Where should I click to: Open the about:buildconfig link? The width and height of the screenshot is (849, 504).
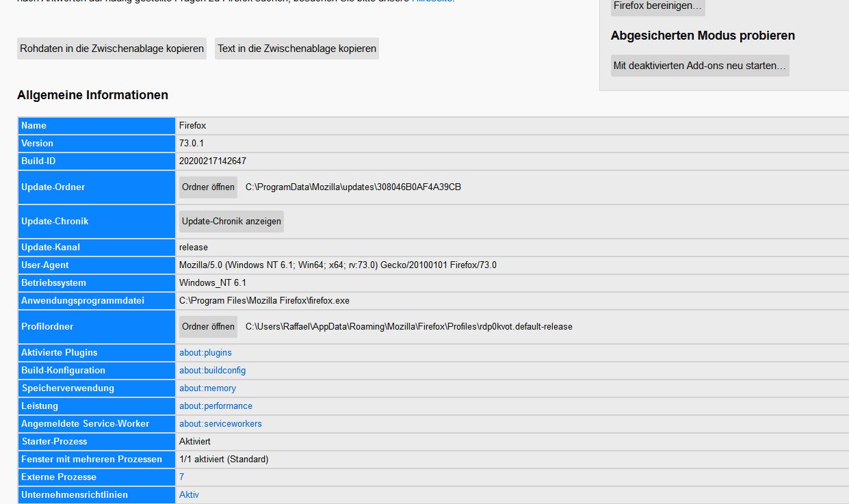point(212,370)
